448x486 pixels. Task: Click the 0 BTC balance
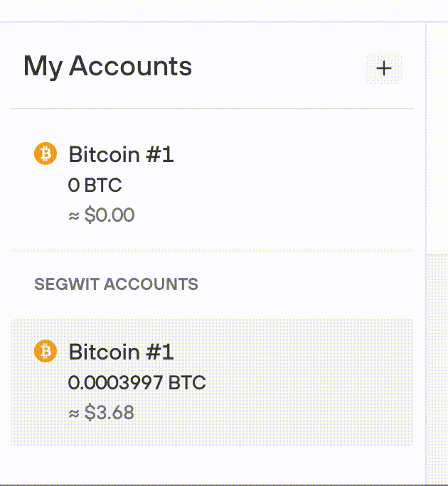95,185
